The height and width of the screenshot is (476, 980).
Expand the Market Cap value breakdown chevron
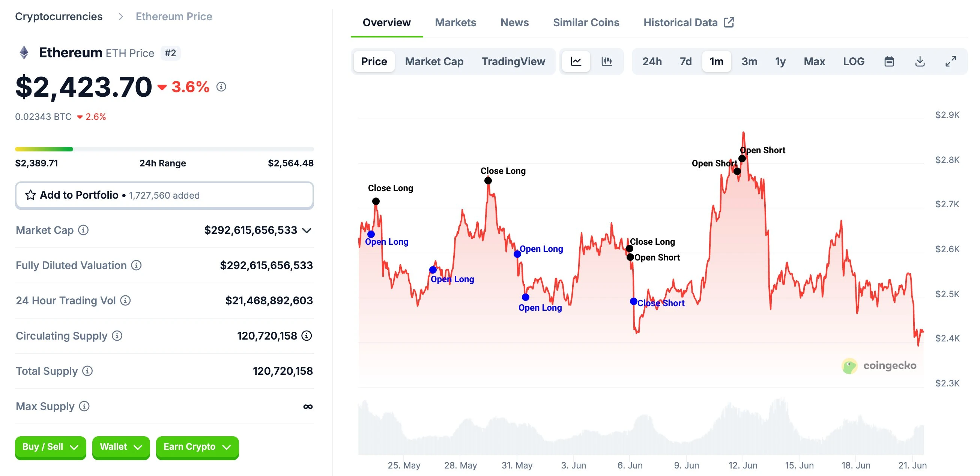(x=307, y=230)
